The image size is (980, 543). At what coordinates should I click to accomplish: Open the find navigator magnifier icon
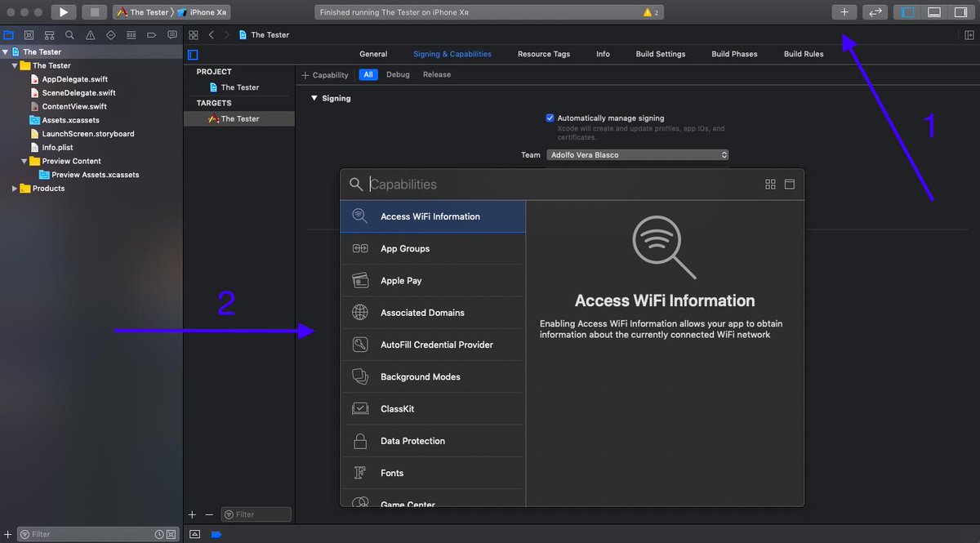[70, 35]
